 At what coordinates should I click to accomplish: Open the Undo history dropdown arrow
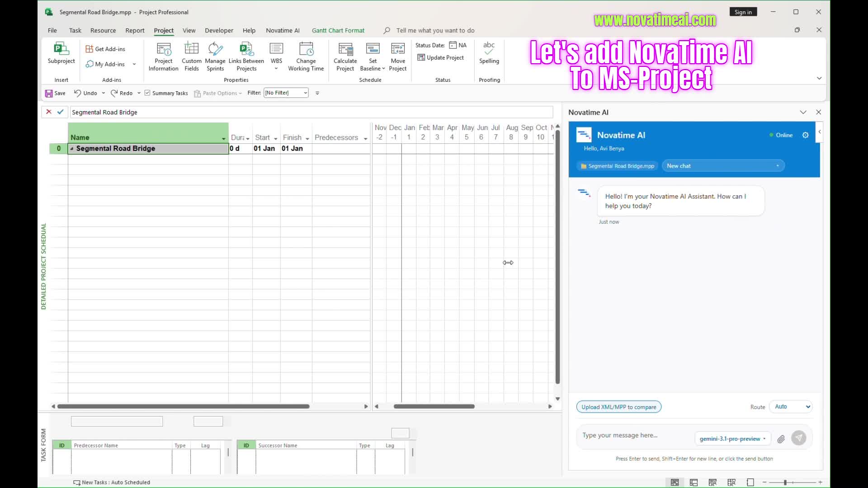coord(104,93)
